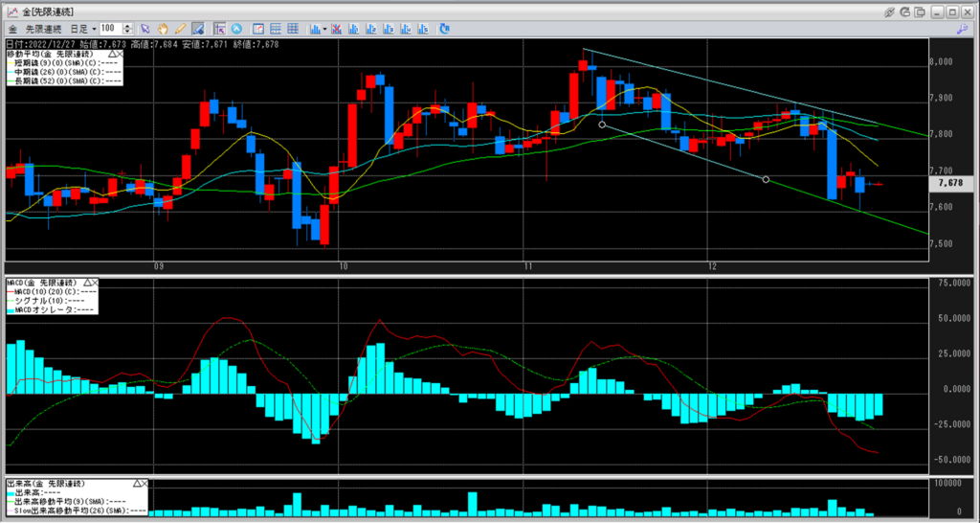Click the horizontal rows layout icon

click(275, 28)
